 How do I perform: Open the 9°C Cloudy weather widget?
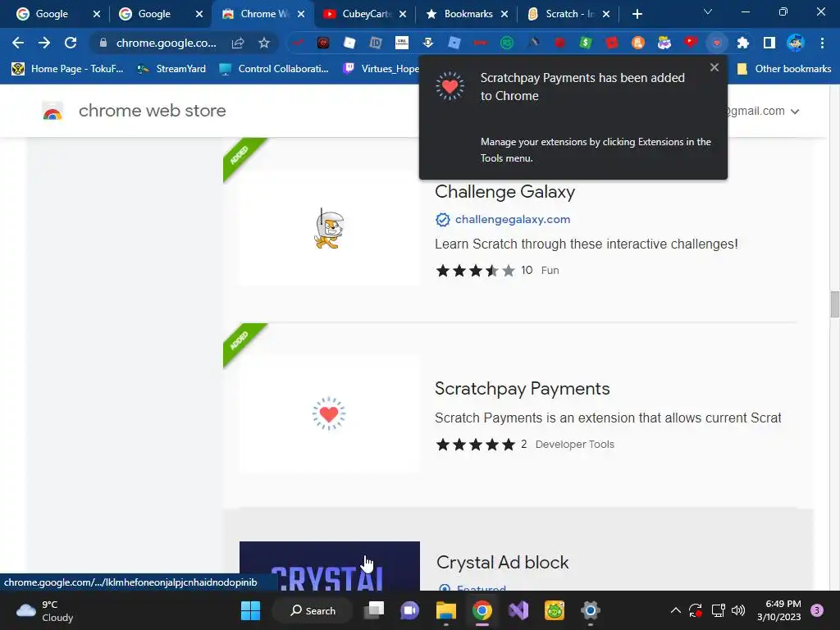[45, 610]
